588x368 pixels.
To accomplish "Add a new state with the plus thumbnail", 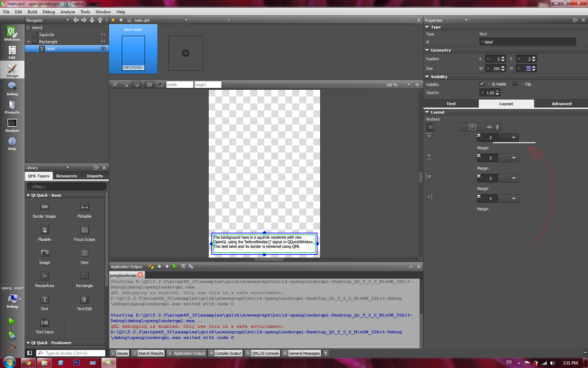I will coord(185,53).
